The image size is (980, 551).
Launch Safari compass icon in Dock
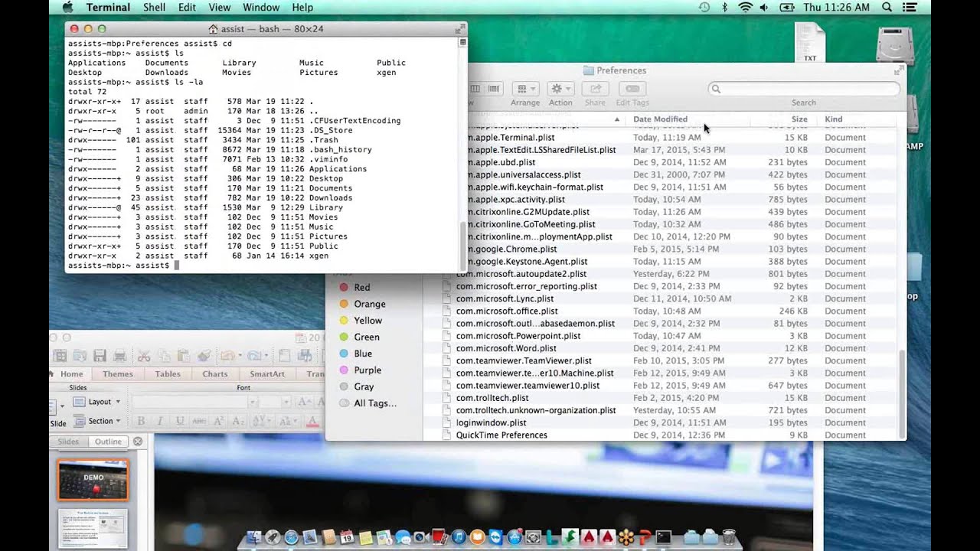point(292,537)
